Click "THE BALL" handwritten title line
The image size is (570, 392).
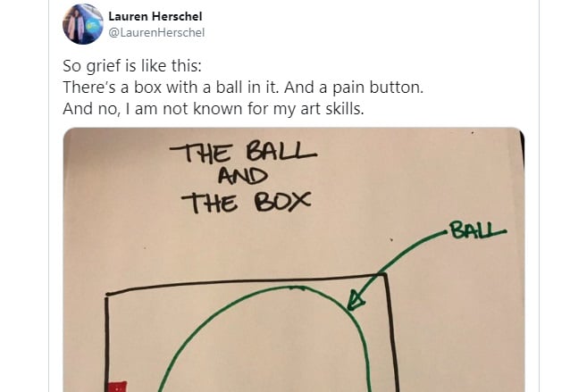(x=243, y=152)
